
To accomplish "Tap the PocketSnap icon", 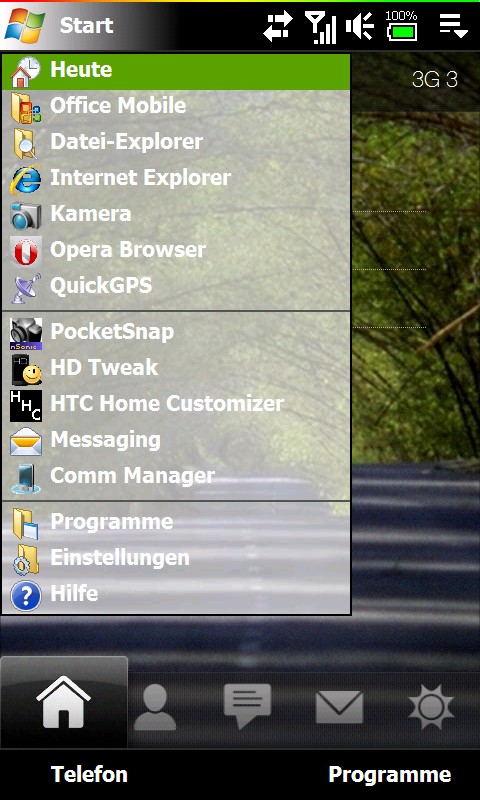I will [26, 334].
